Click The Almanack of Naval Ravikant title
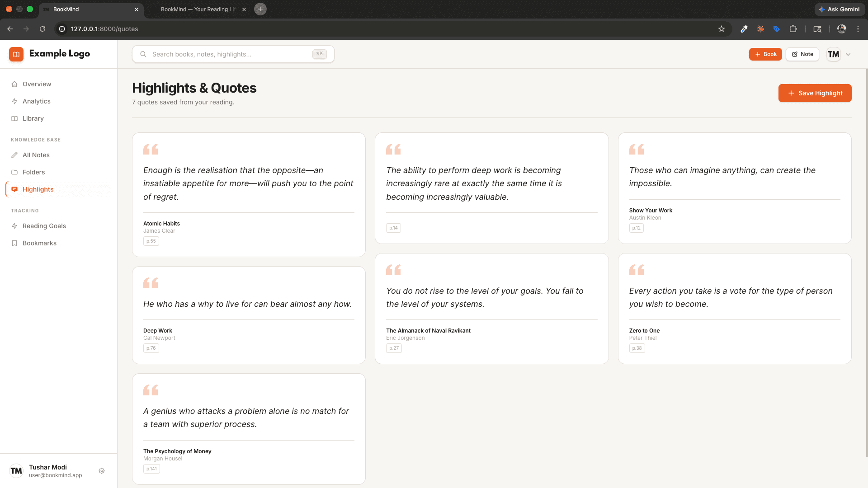The image size is (868, 488). click(x=428, y=331)
